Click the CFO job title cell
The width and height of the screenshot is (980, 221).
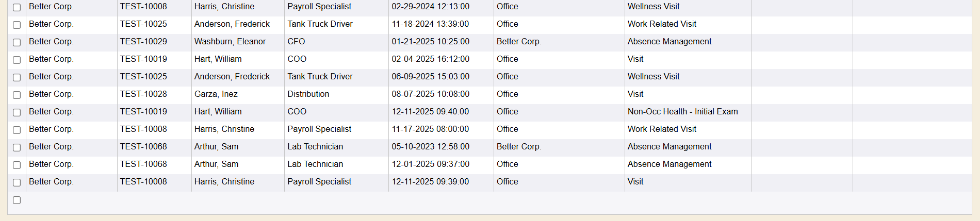[x=296, y=42]
